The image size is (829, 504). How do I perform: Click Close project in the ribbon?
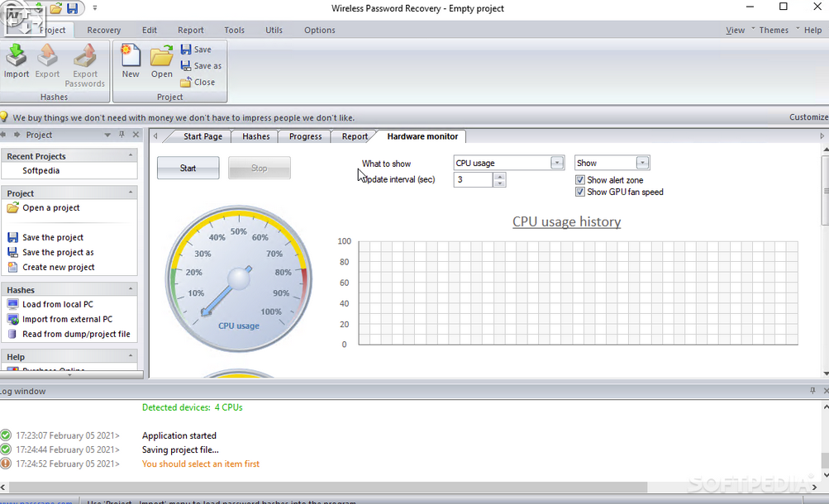click(198, 82)
